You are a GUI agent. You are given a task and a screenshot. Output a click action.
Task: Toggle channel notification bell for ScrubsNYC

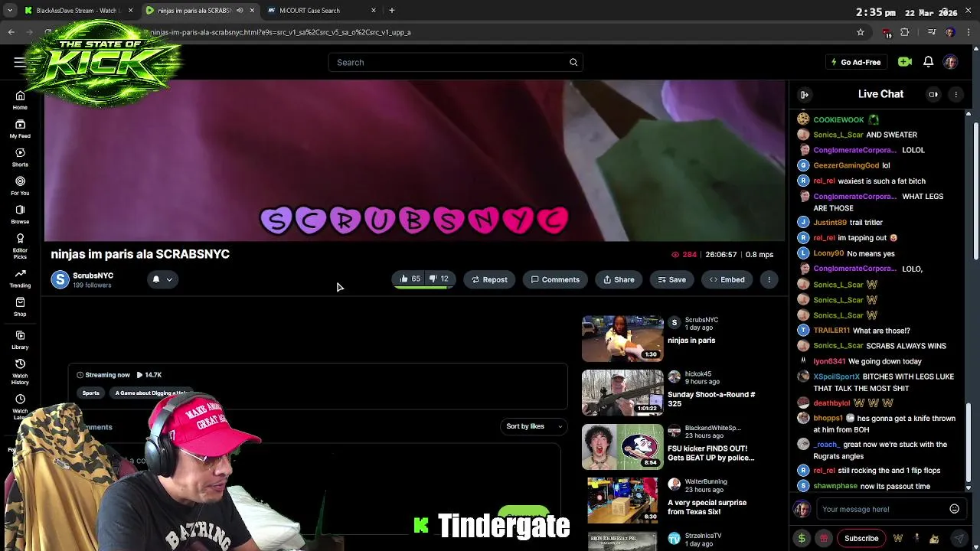coord(156,279)
